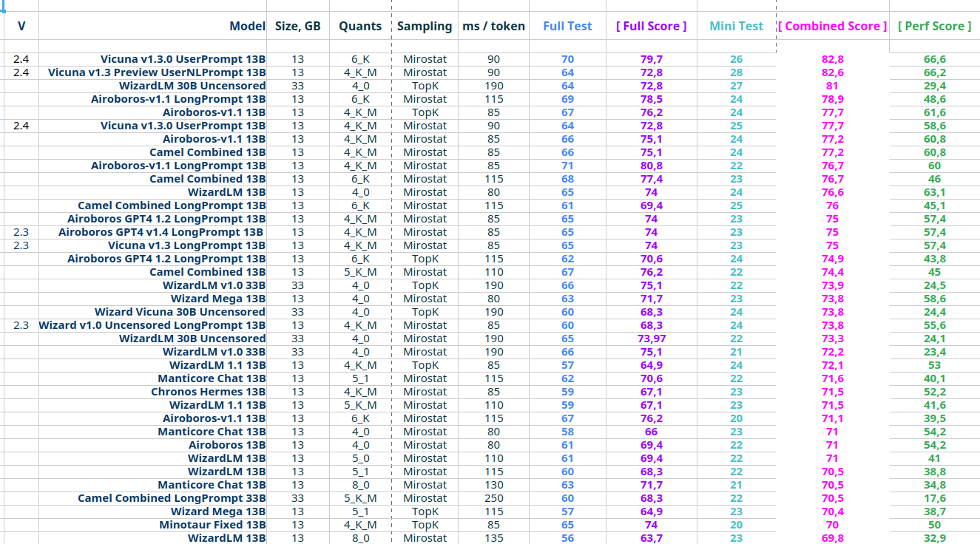Image resolution: width=980 pixels, height=544 pixels.
Task: Select the "Camel Combined LongPrompt 33B" cell
Action: pyautogui.click(x=152, y=498)
